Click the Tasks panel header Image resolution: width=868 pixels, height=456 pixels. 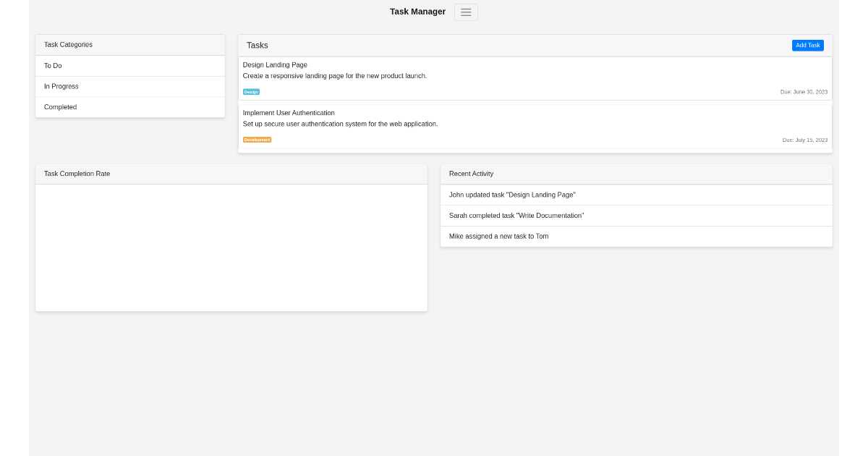coord(258,45)
